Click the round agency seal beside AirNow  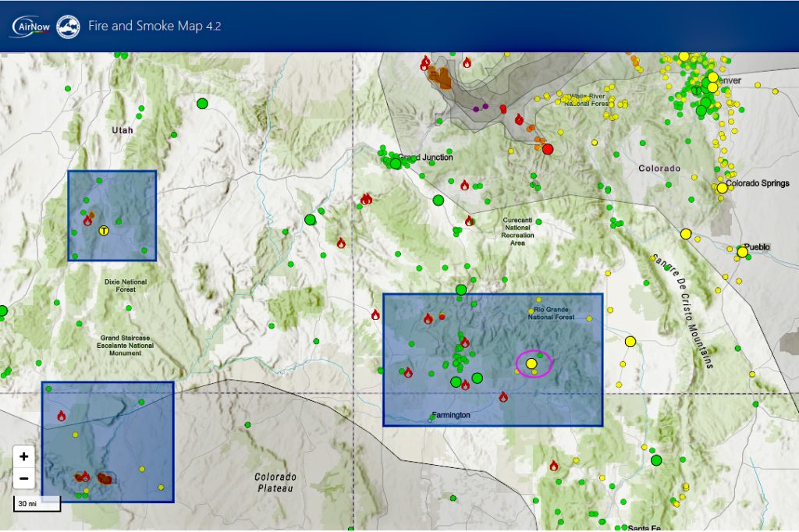tap(69, 27)
